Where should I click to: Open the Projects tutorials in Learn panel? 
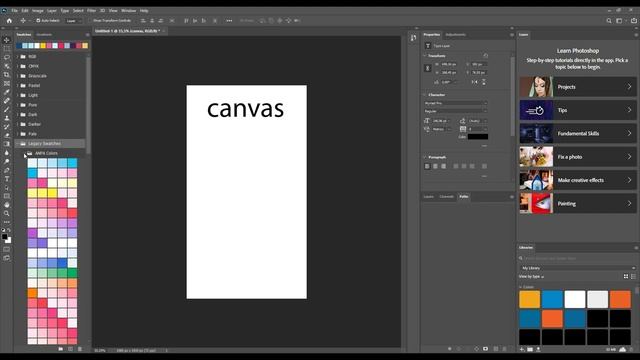pyautogui.click(x=578, y=87)
